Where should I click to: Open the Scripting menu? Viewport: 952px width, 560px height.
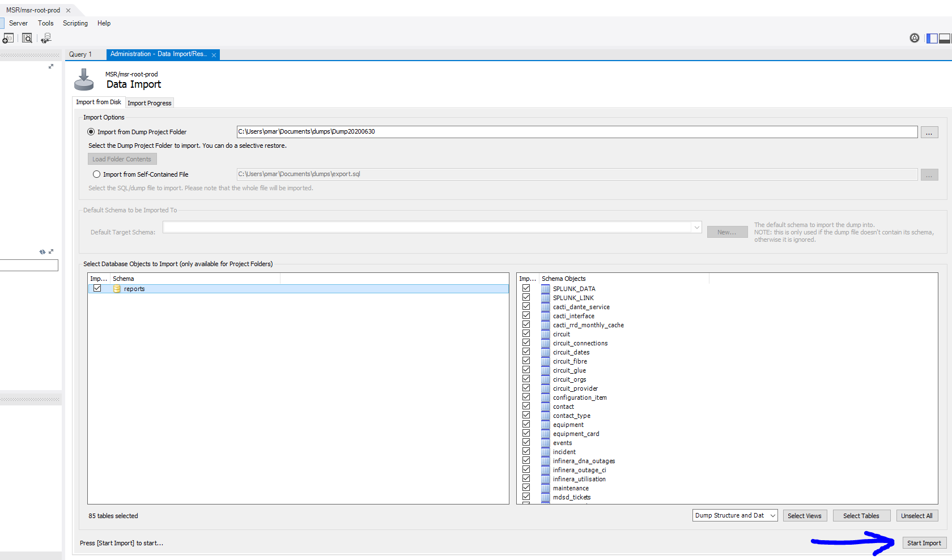coord(75,23)
